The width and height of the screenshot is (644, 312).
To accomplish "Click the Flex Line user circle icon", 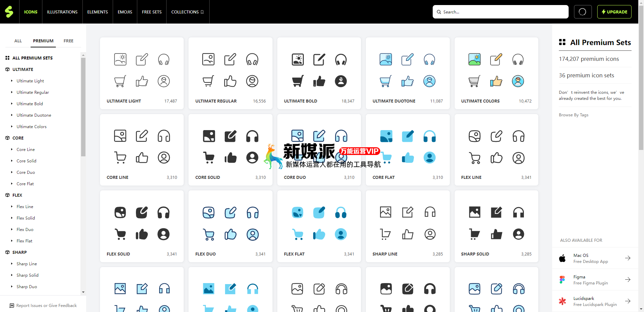I will click(x=518, y=158).
